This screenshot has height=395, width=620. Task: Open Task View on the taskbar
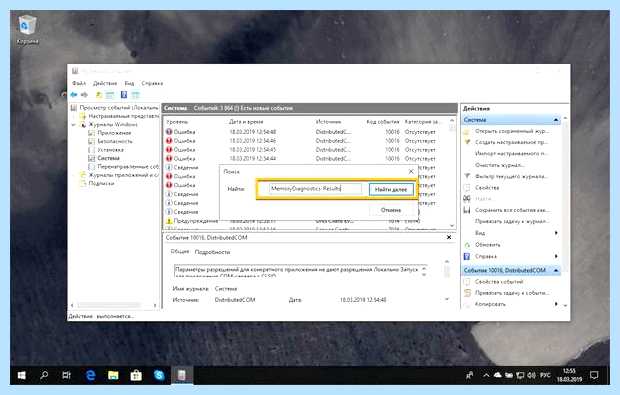(66, 375)
